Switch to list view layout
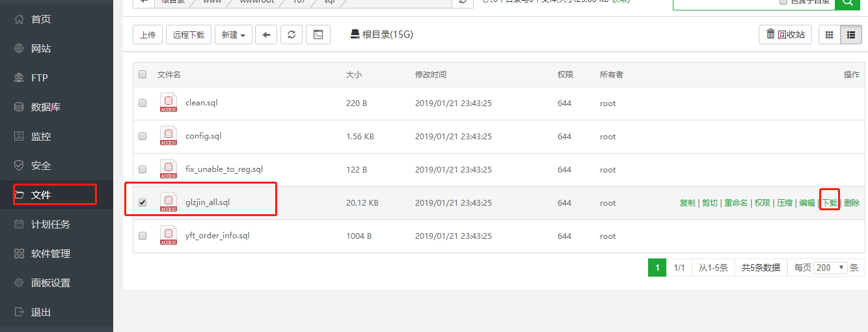The height and width of the screenshot is (332, 868). pos(850,35)
